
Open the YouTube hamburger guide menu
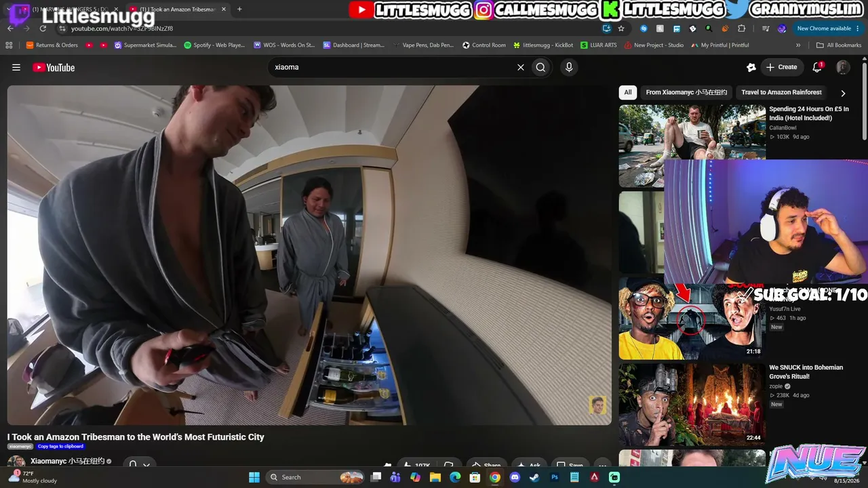16,67
